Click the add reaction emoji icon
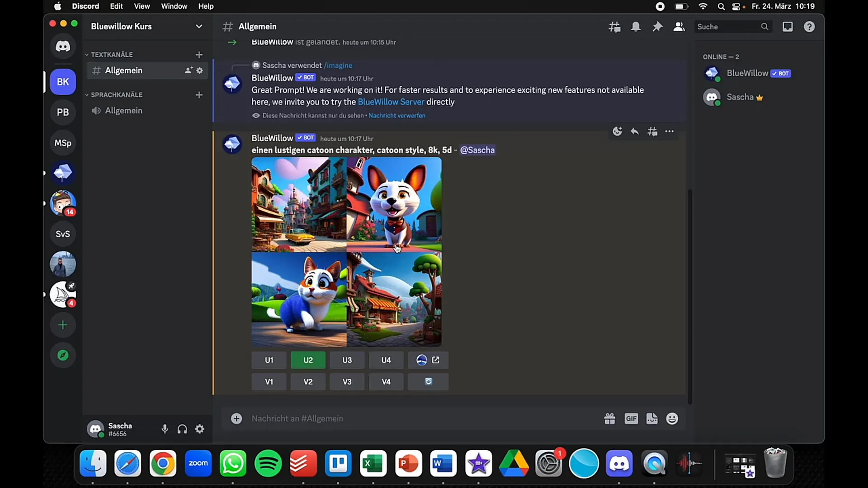This screenshot has height=488, width=868. coord(617,131)
